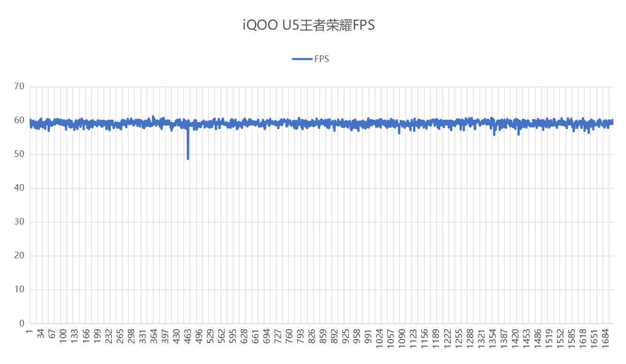The height and width of the screenshot is (364, 626).
Task: Click x-axis label 67
Action: (52, 334)
